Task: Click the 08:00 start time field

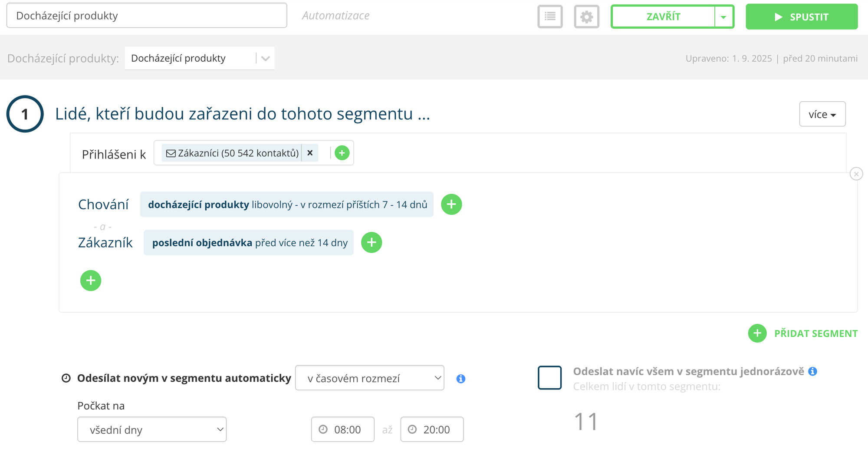Action: pyautogui.click(x=343, y=429)
